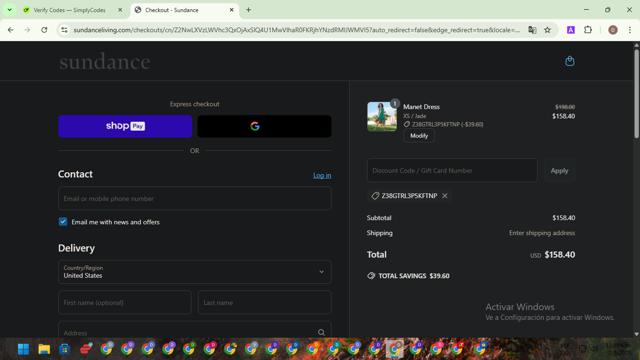
Task: Click the Total Savings tag icon
Action: [x=371, y=276]
